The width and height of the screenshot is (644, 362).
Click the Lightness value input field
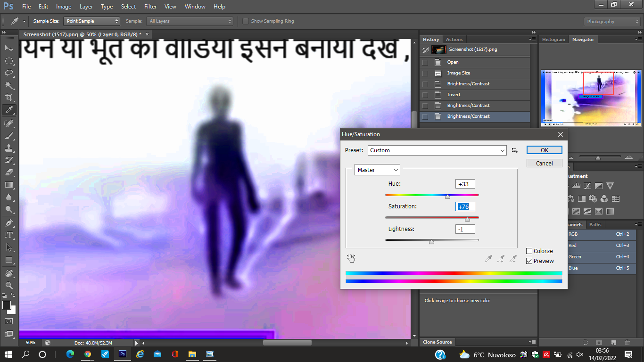pos(465,229)
